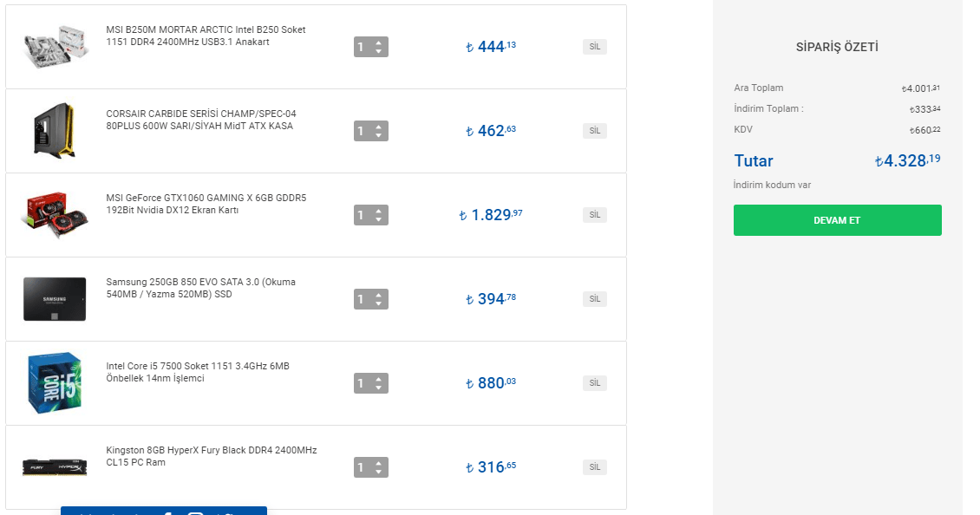
Task: Click the MSI B250M motherboard product image
Action: pos(56,47)
